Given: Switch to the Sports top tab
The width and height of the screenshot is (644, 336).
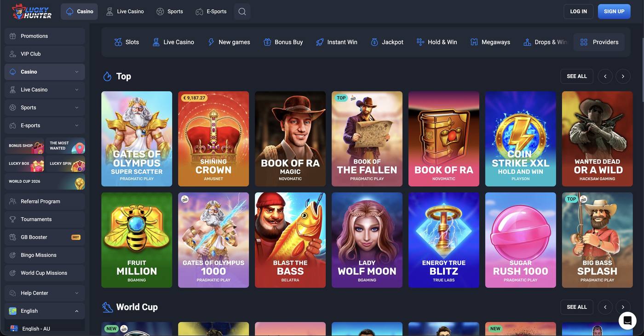Looking at the screenshot, I should pos(169,12).
